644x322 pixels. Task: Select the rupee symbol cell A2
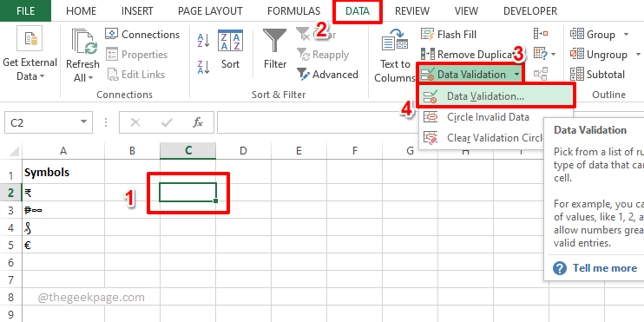coord(63,192)
